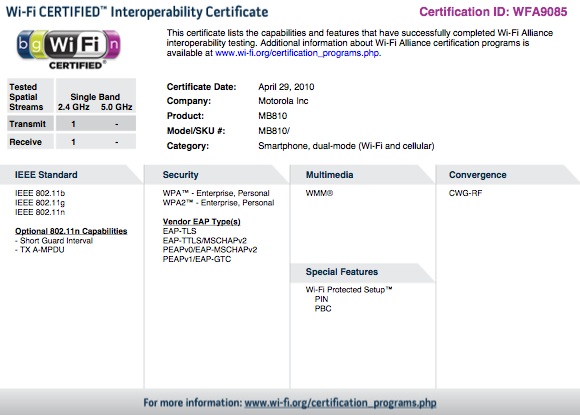580x415 pixels.
Task: Click the CWG-RF convergence entry
Action: pyautogui.click(x=465, y=193)
